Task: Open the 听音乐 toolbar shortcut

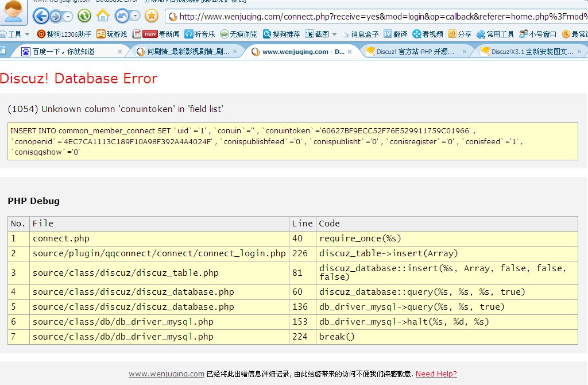Action: click(x=200, y=34)
